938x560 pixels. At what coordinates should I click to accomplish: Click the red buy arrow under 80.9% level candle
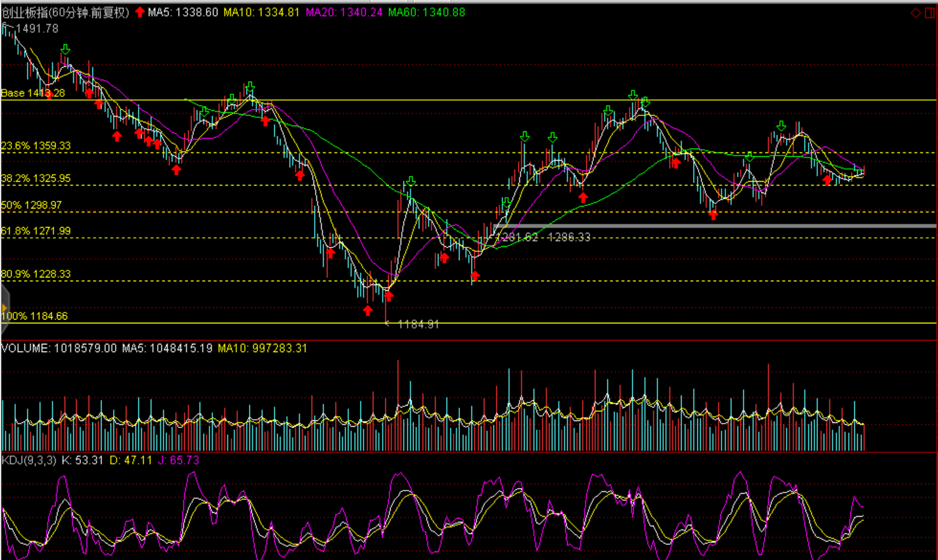coord(475,276)
